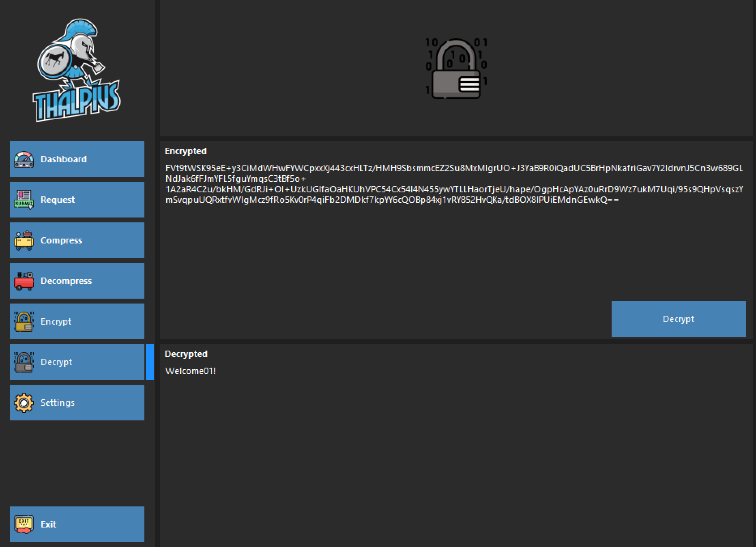Select the Compress menu label
Image resolution: width=756 pixels, height=547 pixels.
61,240
